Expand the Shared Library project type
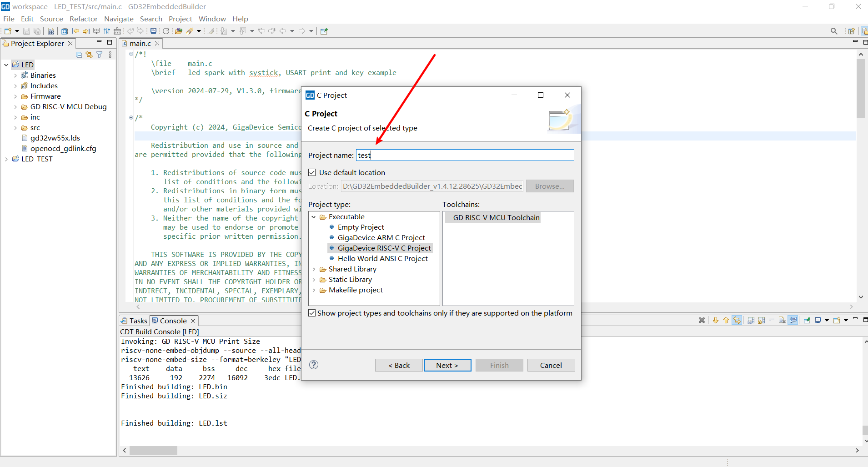868x467 pixels. [x=314, y=269]
